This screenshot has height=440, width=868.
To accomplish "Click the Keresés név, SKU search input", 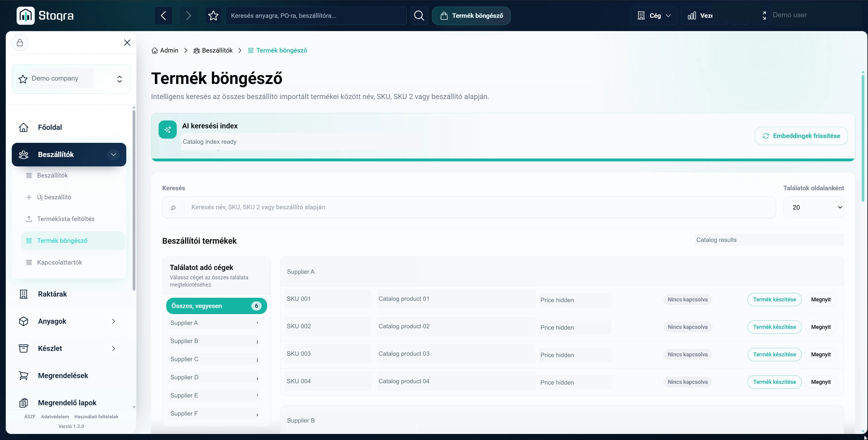I will tap(480, 207).
